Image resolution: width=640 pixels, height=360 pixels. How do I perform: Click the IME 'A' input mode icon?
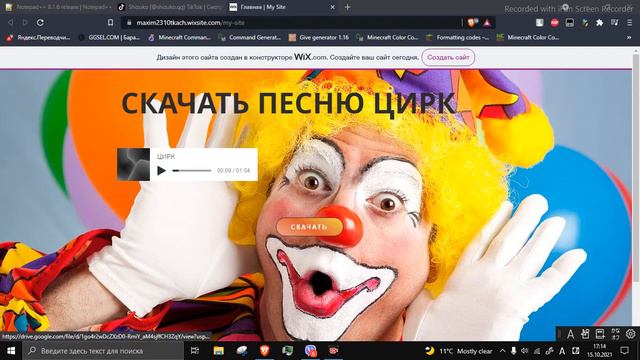[x=570, y=334]
